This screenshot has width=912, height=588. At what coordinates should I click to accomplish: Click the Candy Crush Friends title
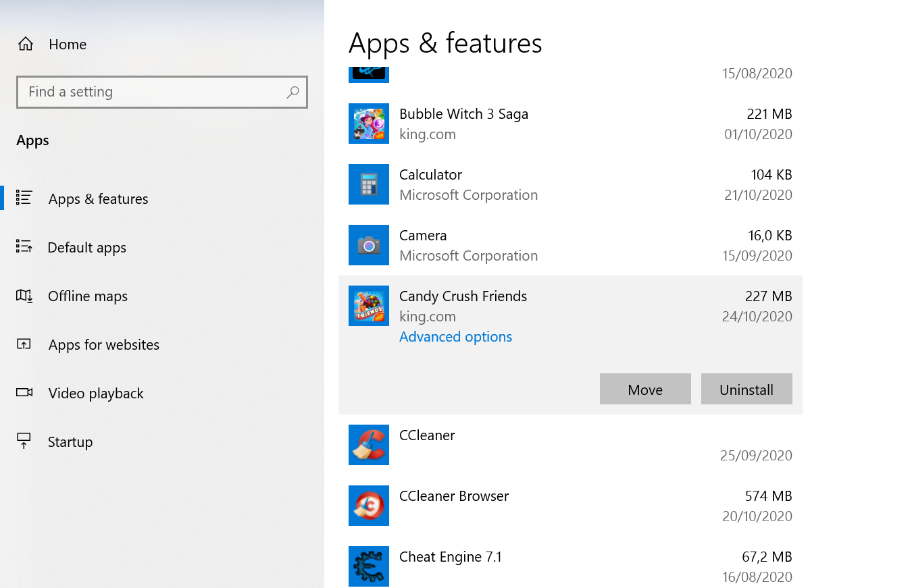(x=463, y=296)
